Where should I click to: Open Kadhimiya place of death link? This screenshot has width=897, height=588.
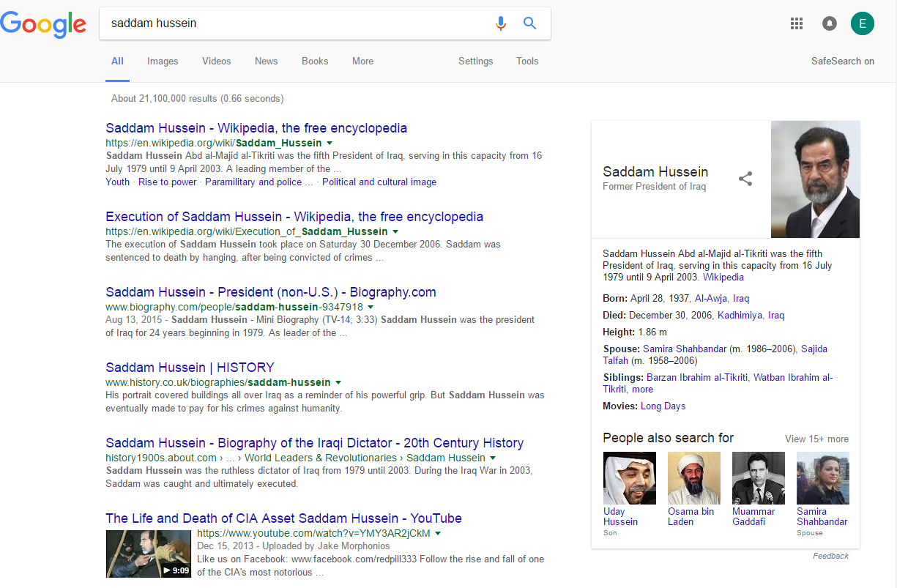[740, 316]
